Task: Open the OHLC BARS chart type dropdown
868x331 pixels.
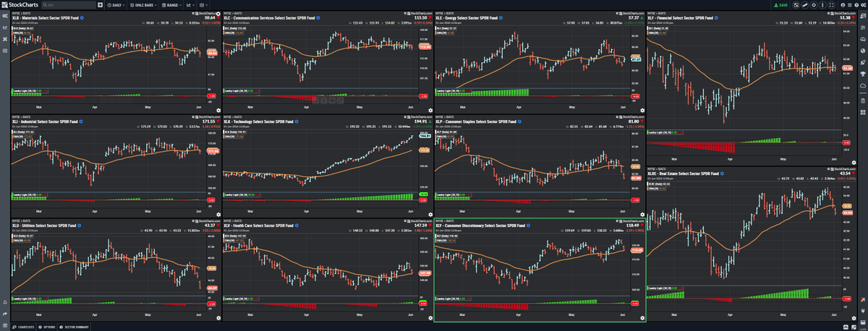Action: (x=143, y=5)
